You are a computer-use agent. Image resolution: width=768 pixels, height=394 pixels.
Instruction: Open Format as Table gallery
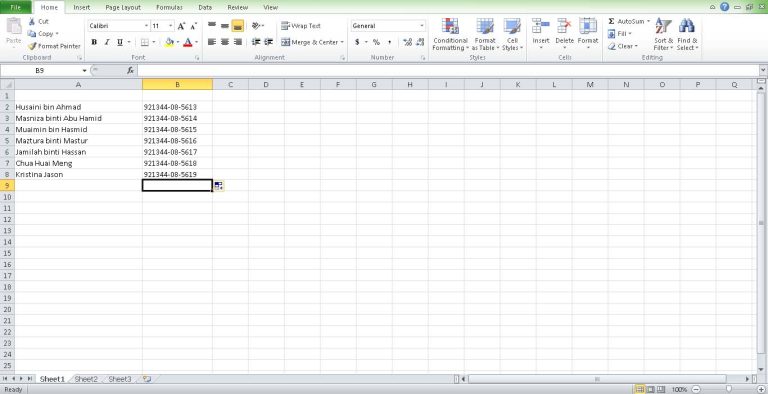coord(485,34)
